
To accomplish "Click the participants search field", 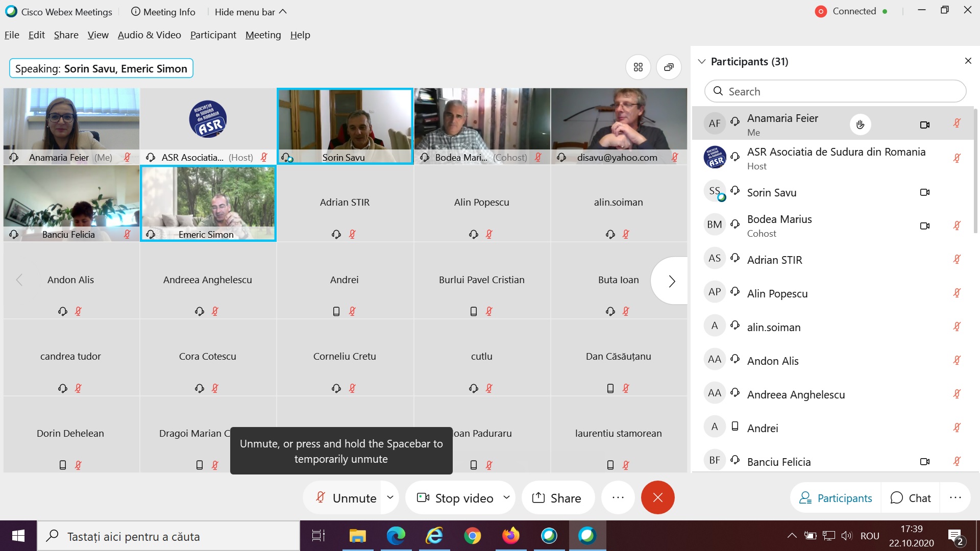I will (x=835, y=91).
